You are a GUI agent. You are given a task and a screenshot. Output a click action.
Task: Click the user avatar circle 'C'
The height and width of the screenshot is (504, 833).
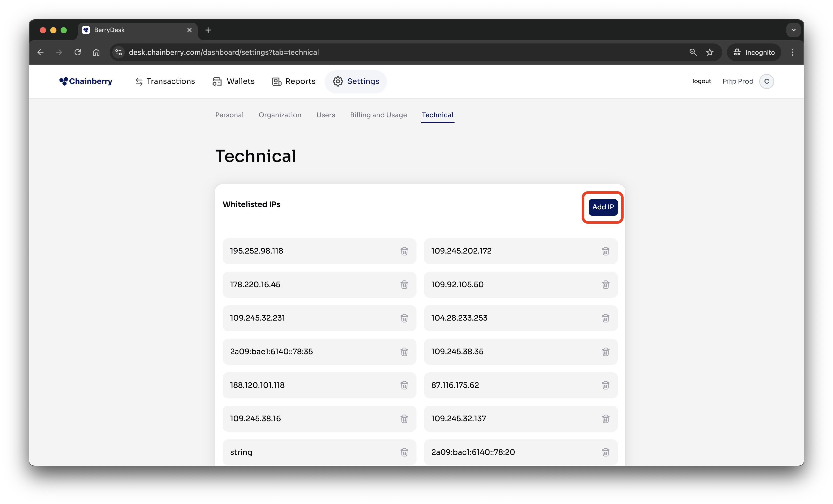(x=766, y=81)
